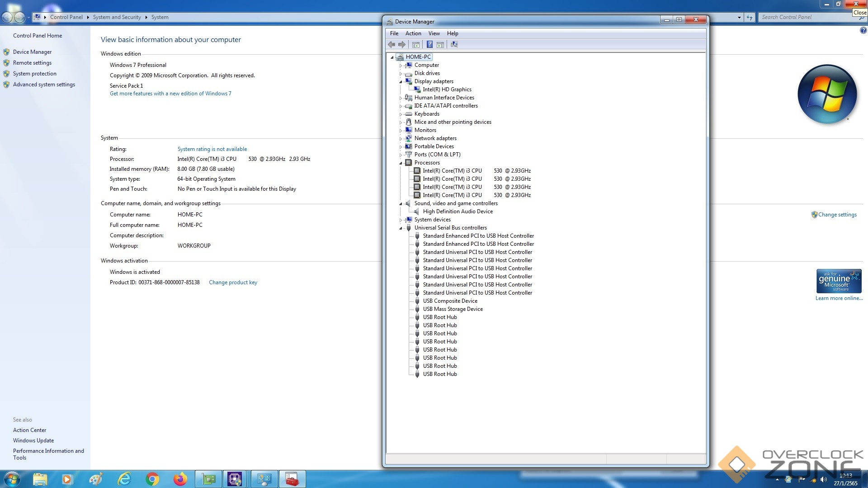868x488 pixels.
Task: Open Remote settings link
Action: (32, 63)
